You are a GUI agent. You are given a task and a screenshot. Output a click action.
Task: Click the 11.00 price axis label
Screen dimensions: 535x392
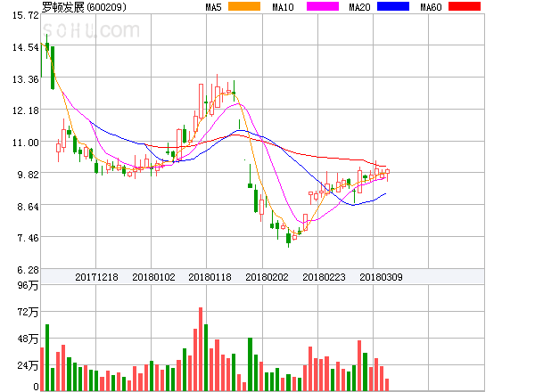[x=26, y=143]
